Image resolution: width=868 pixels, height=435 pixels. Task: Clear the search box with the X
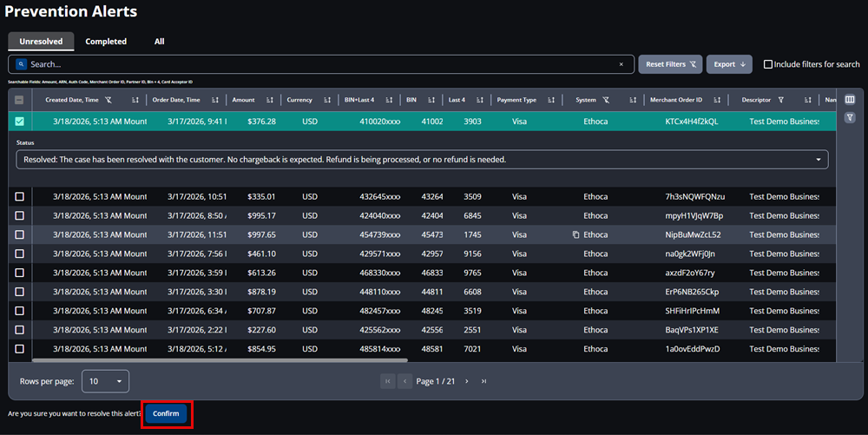(x=621, y=64)
